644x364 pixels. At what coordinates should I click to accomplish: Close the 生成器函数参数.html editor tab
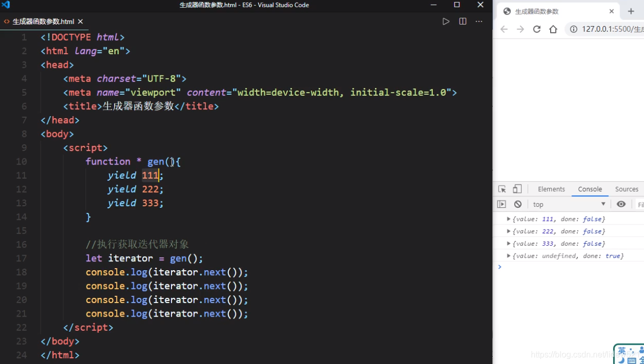tap(80, 22)
